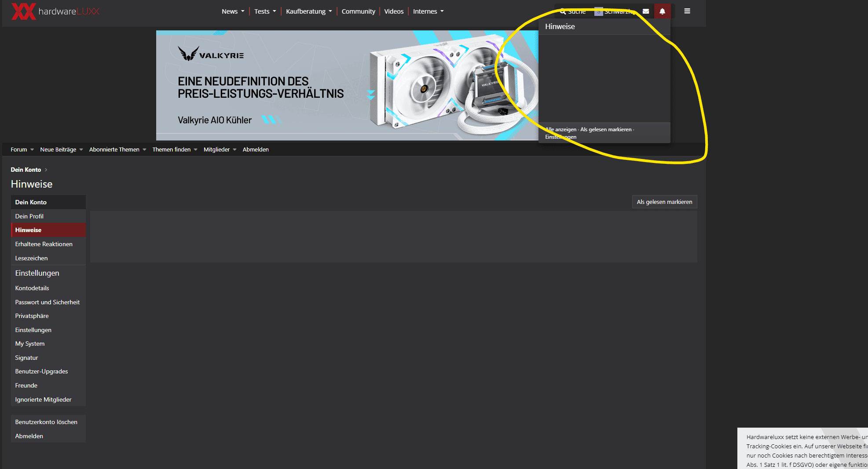Open Signatur in the sidebar
The width and height of the screenshot is (868, 469).
tap(48, 358)
